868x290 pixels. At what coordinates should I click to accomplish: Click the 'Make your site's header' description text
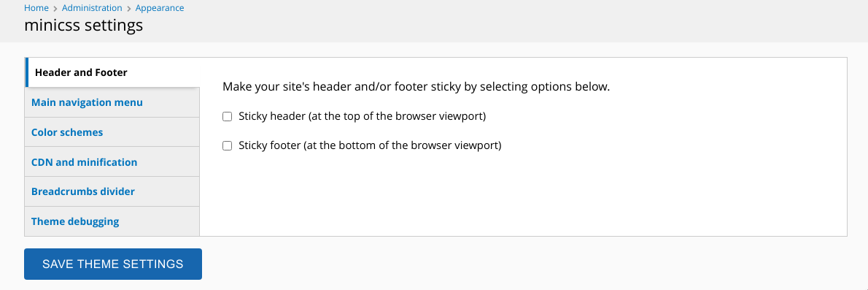[x=416, y=87]
